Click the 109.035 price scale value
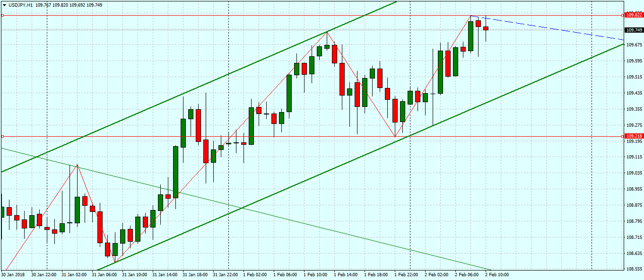644x280 pixels. click(x=634, y=173)
